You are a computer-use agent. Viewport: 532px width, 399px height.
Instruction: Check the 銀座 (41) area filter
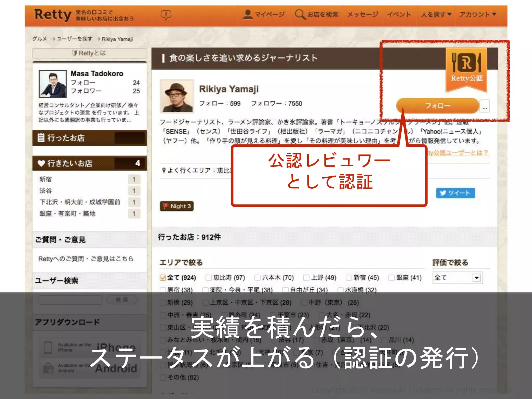point(391,278)
